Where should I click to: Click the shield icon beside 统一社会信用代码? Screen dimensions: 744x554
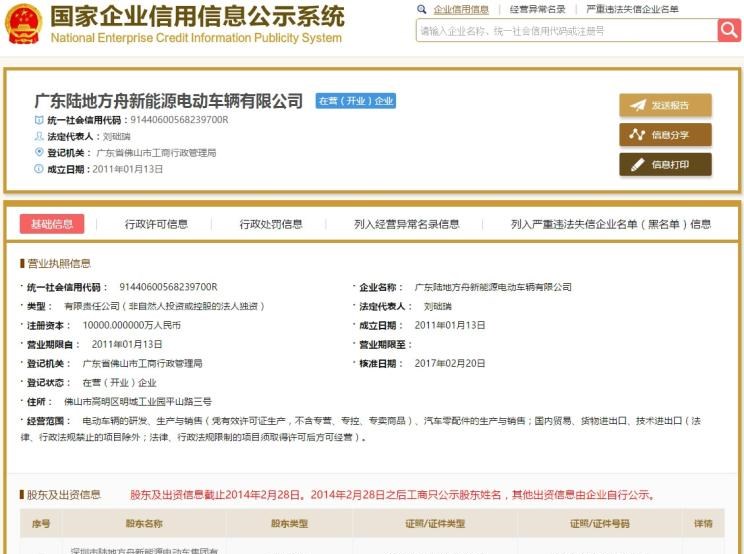(x=39, y=120)
